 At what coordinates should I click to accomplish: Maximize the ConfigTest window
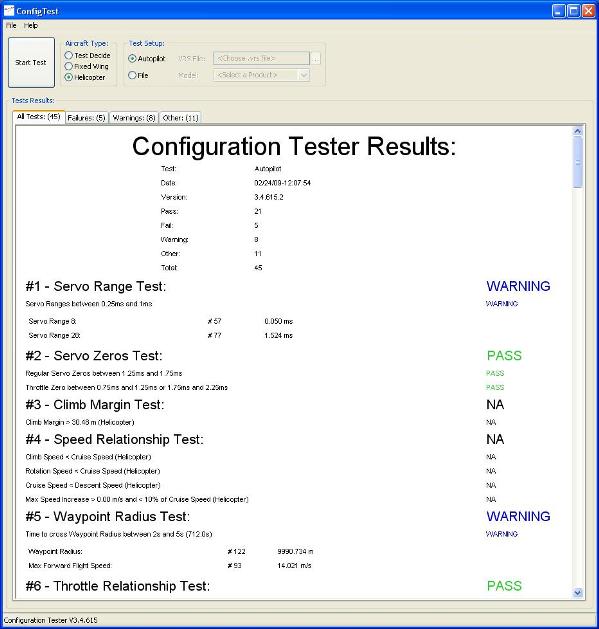tap(574, 11)
